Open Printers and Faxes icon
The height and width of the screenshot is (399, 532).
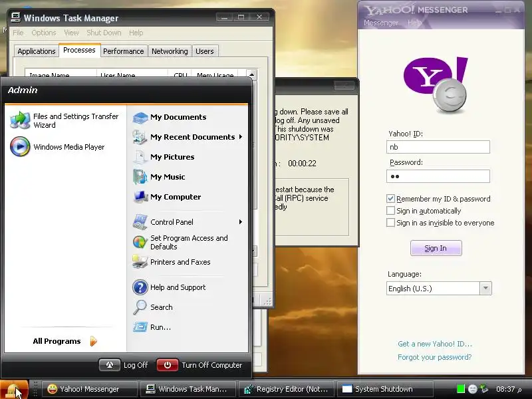pos(140,262)
